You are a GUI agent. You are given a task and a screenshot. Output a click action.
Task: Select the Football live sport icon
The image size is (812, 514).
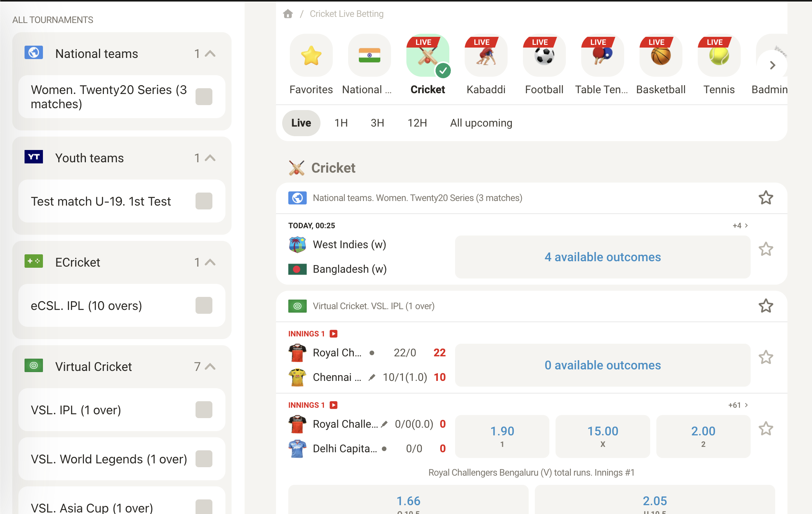[x=544, y=56]
